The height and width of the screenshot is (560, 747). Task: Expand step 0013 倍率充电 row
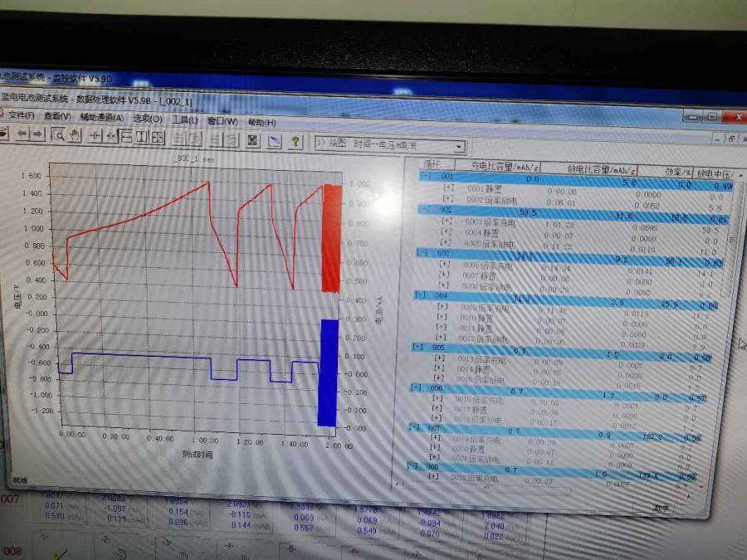438,358
